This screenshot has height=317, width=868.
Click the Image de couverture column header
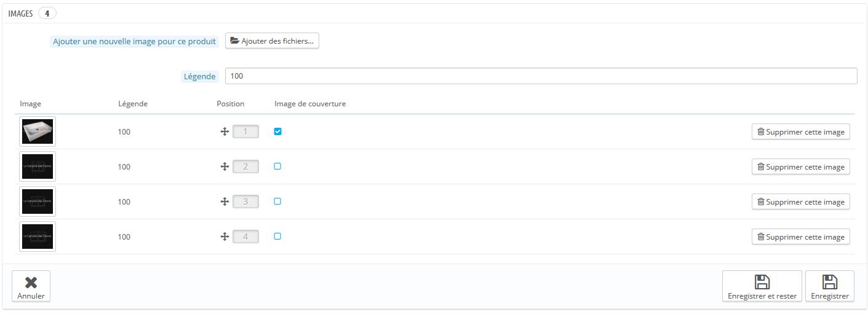[310, 104]
